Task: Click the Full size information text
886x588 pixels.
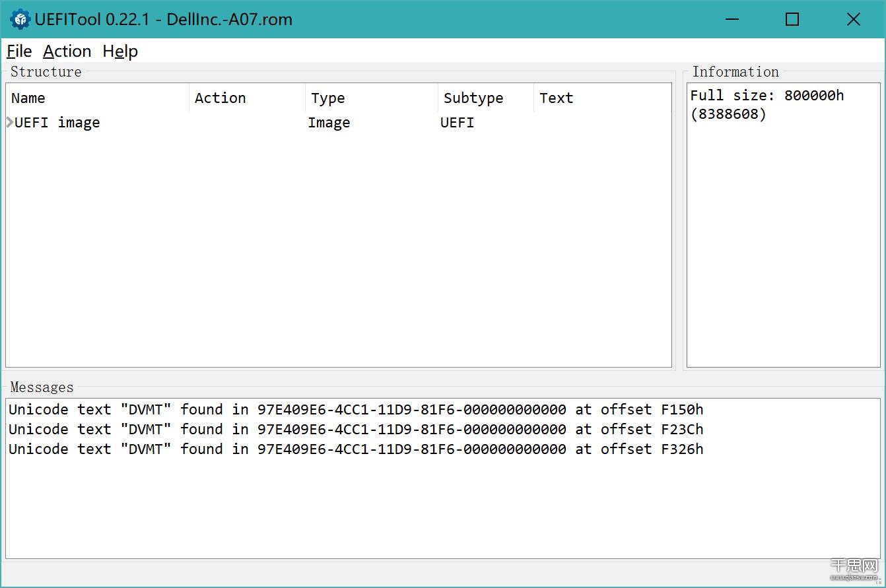Action: click(x=767, y=104)
